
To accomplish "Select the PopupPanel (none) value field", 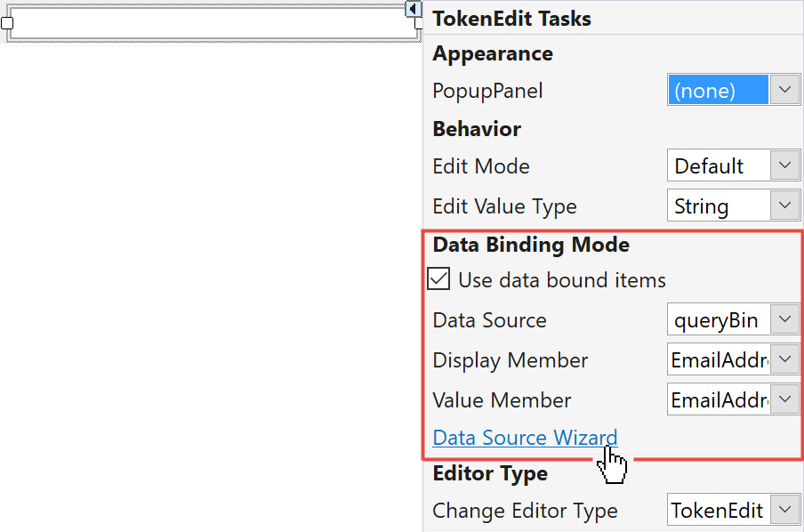I will click(717, 90).
